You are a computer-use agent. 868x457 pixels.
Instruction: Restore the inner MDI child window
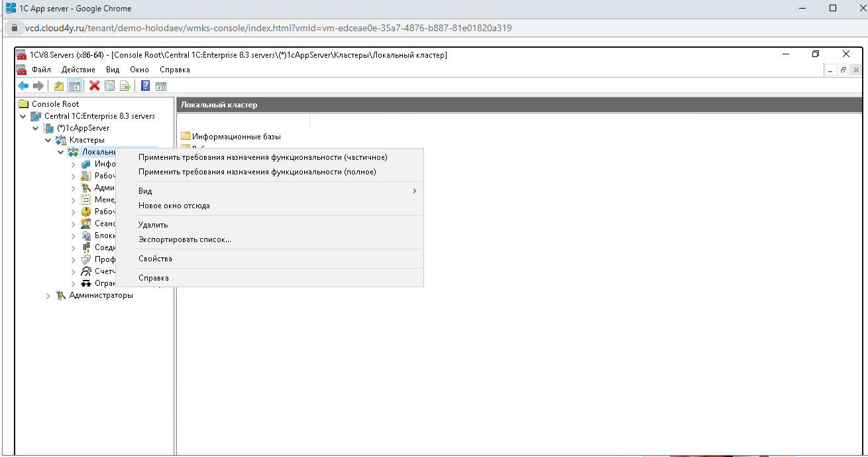tap(843, 70)
